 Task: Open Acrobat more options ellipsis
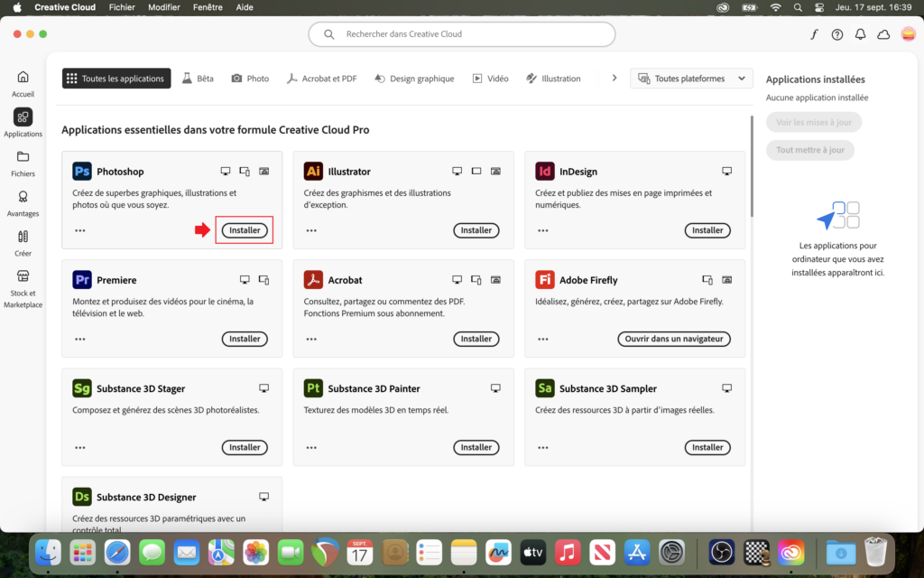coord(311,340)
